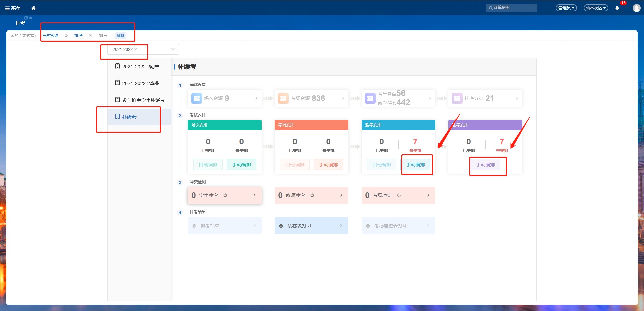Screen dimensions: 644x311
Task: Click the home icon in top bar
Action: click(33, 8)
